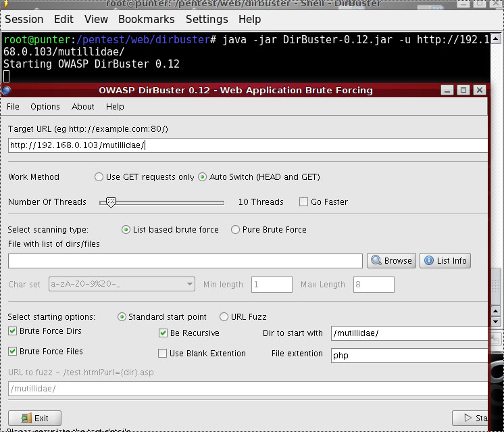Toggle the Be Recursive checkbox
The height and width of the screenshot is (432, 504).
tap(163, 333)
